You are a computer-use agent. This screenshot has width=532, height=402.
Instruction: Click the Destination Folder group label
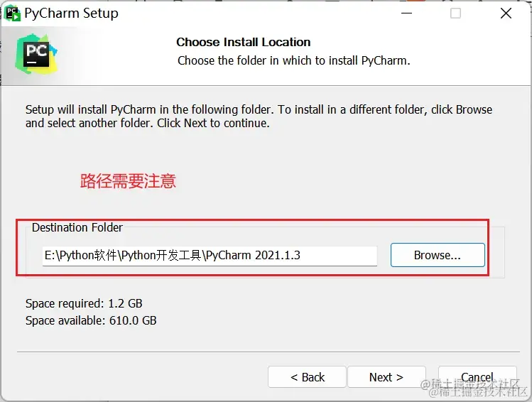[x=77, y=227]
